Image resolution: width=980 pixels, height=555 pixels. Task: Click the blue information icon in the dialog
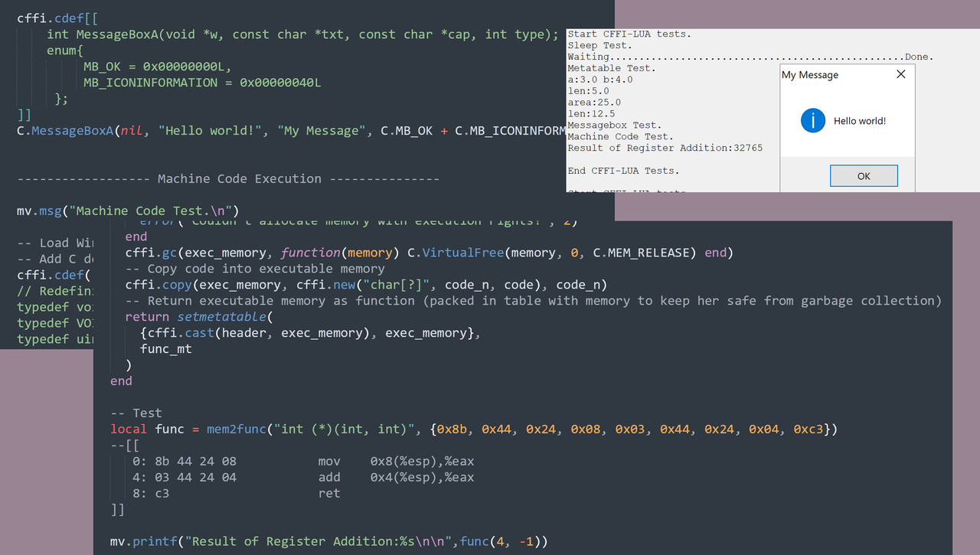(812, 120)
